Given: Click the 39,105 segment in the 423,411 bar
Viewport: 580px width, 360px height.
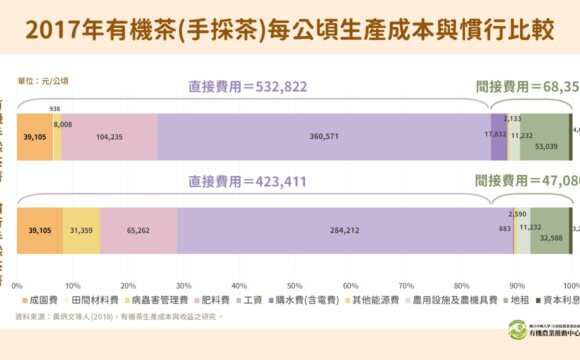Looking at the screenshot, I should click(40, 231).
